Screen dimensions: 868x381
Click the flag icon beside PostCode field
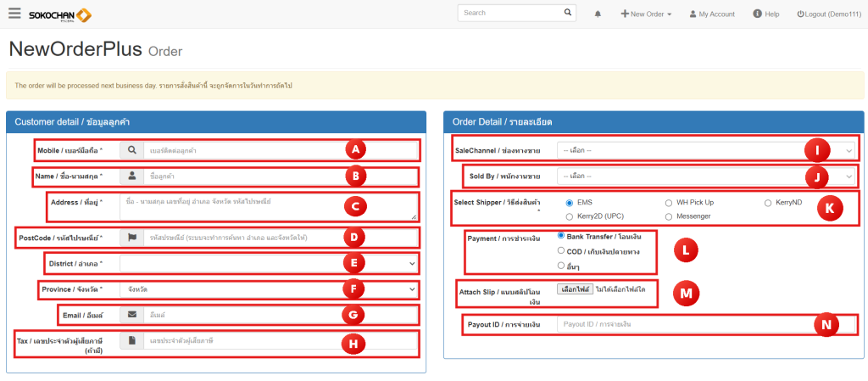131,237
